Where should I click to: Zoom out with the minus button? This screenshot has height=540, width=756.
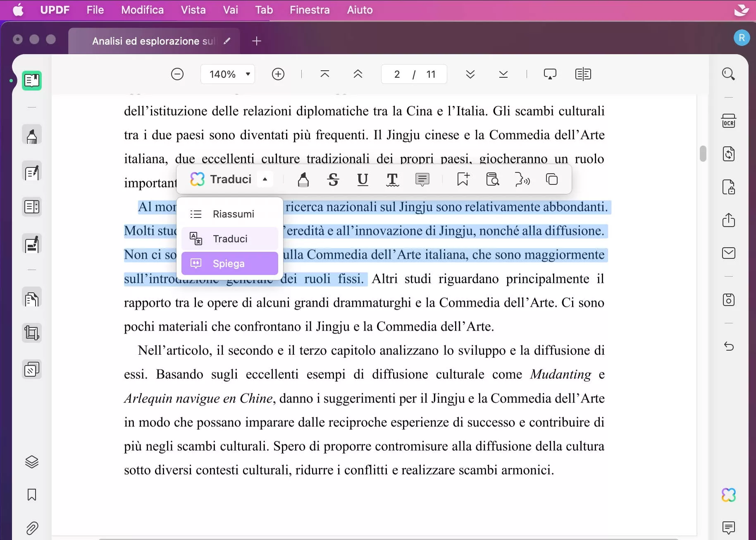pos(177,74)
